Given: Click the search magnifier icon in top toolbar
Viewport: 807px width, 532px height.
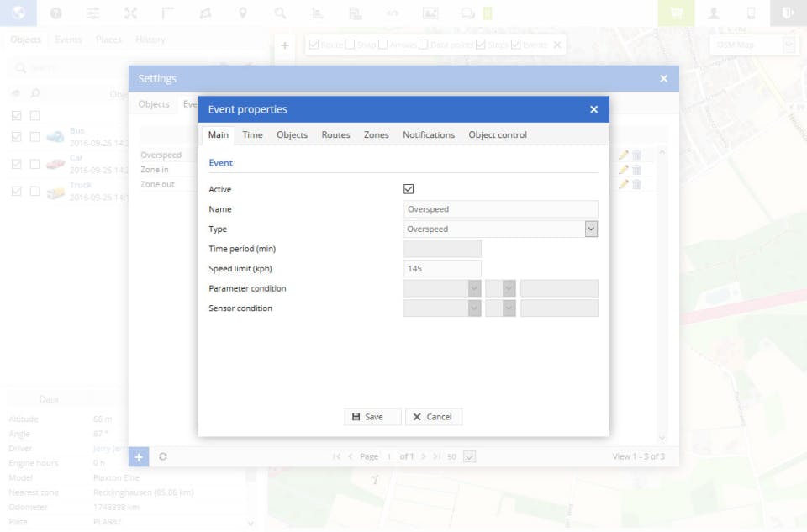Looking at the screenshot, I should (280, 13).
